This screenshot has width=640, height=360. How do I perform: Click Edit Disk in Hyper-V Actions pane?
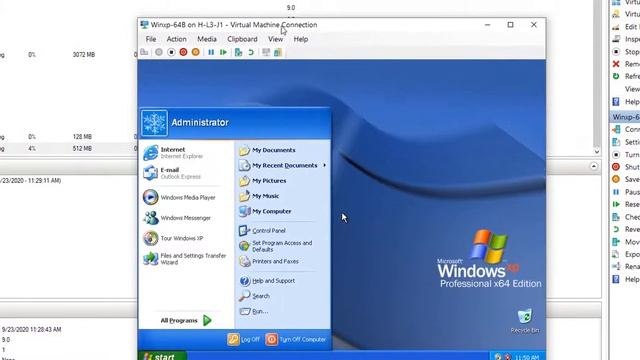626,27
